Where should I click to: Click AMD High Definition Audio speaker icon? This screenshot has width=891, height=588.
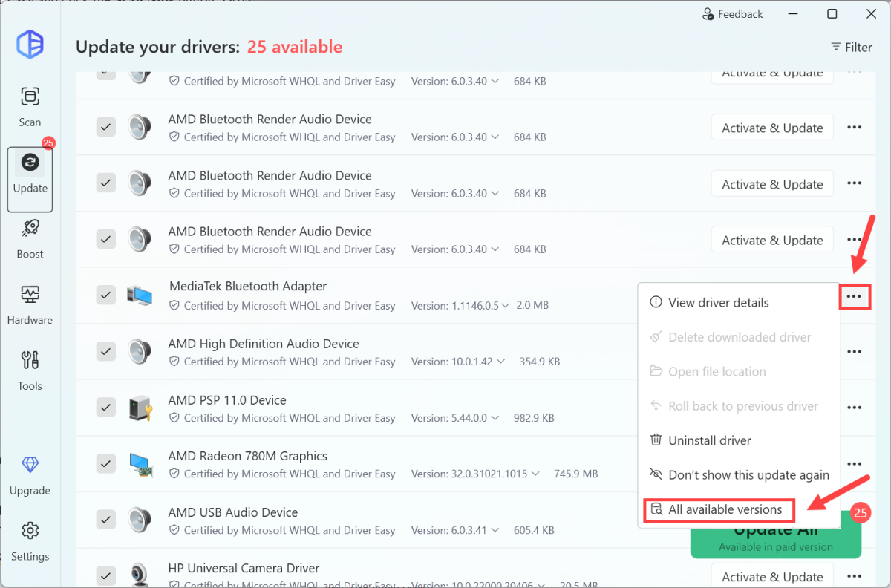click(x=139, y=351)
